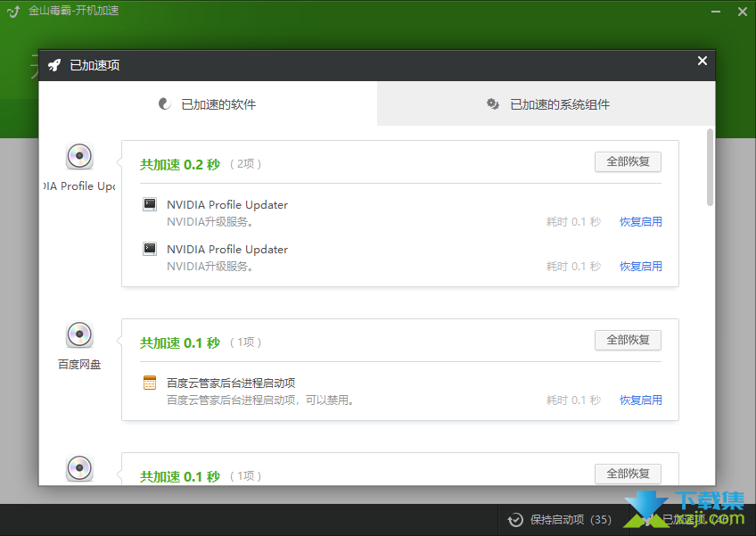The width and height of the screenshot is (756, 536).
Task: Click 全部恢复 in the 百度网盘 group
Action: (628, 340)
